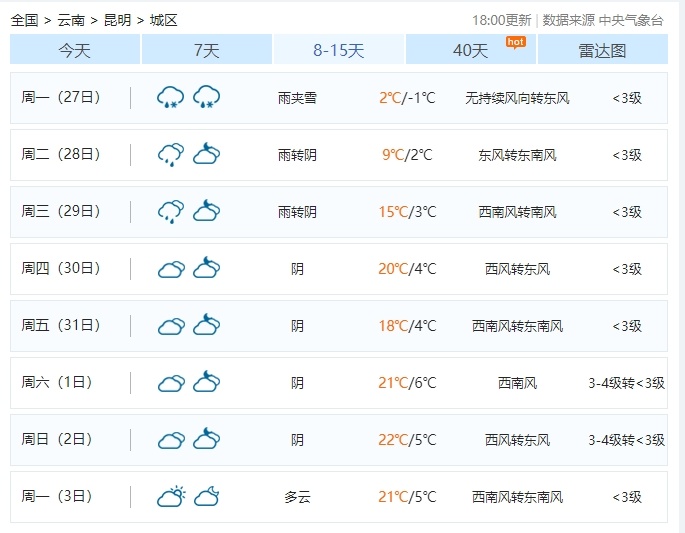Click the 阴 description for 周四 (30日)
This screenshot has width=685, height=533.
click(297, 269)
